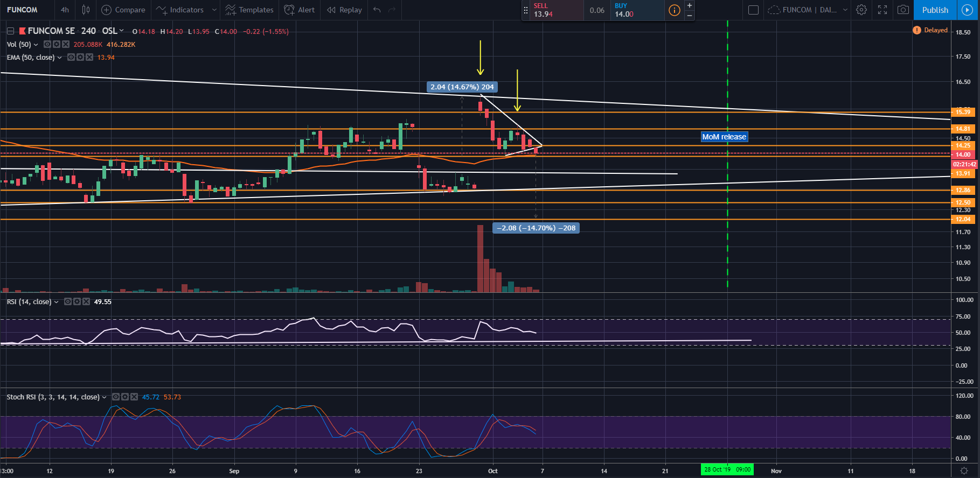Remove the EMA (50, close) indicator
Image resolution: width=980 pixels, height=478 pixels.
(x=89, y=57)
